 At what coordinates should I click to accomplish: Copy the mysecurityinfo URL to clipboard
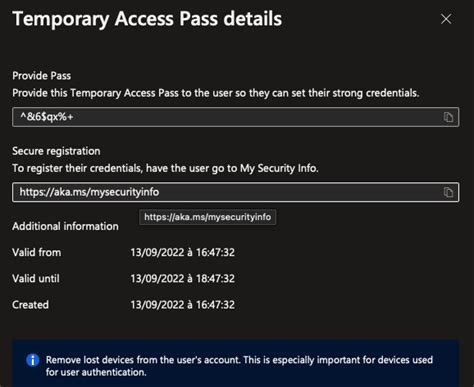448,192
